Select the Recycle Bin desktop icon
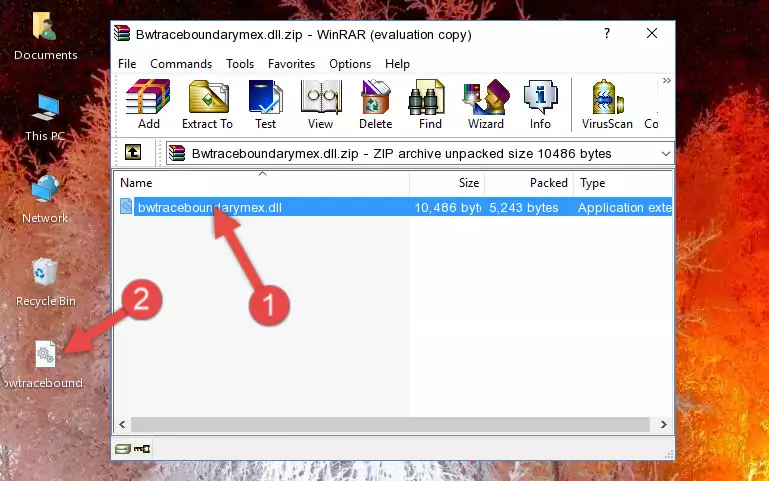This screenshot has width=769, height=481. point(45,282)
